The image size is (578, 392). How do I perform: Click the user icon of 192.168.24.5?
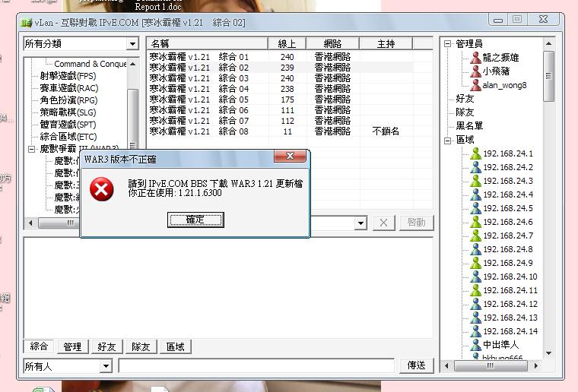[475, 208]
